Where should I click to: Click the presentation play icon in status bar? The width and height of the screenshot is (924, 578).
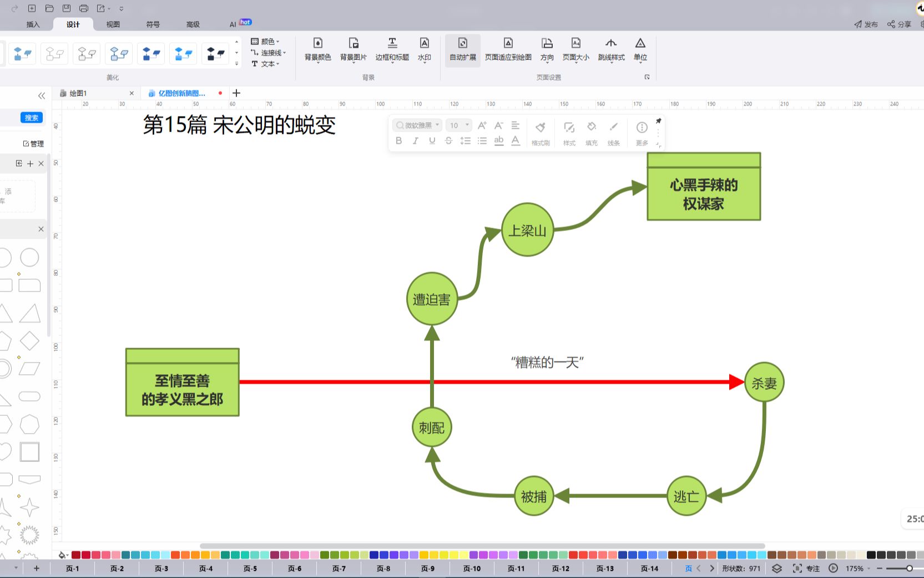[x=833, y=569]
